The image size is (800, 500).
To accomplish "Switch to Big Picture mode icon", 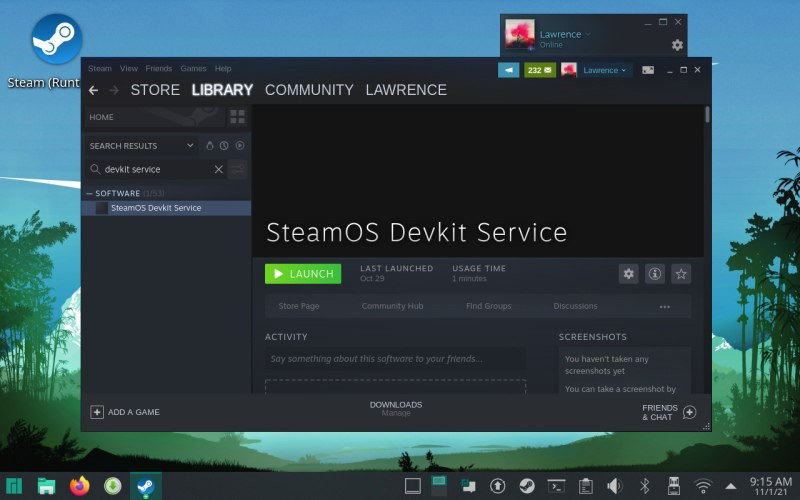I will (648, 70).
